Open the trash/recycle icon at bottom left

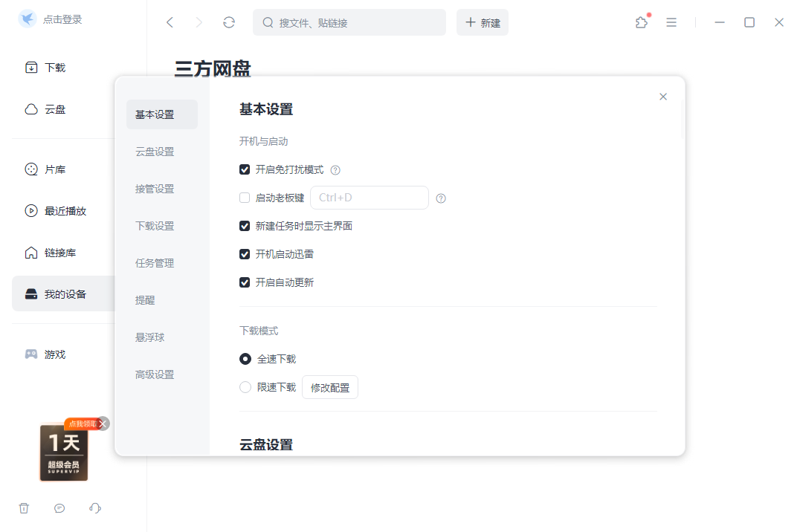pyautogui.click(x=24, y=508)
